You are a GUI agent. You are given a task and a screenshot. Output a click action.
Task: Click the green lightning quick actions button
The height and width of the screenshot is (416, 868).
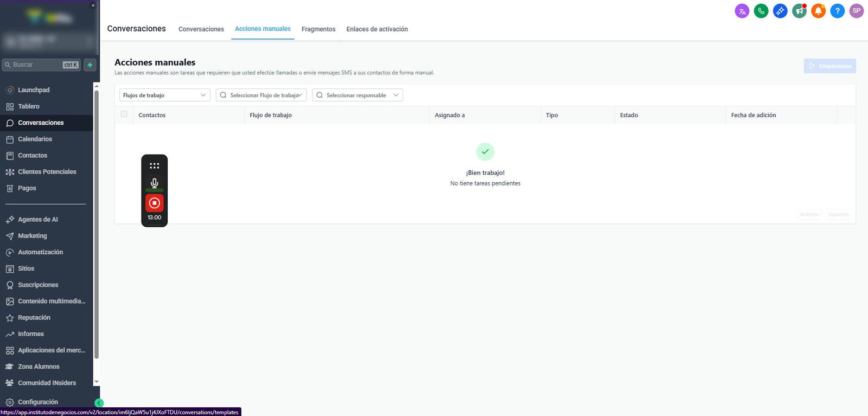(x=90, y=65)
